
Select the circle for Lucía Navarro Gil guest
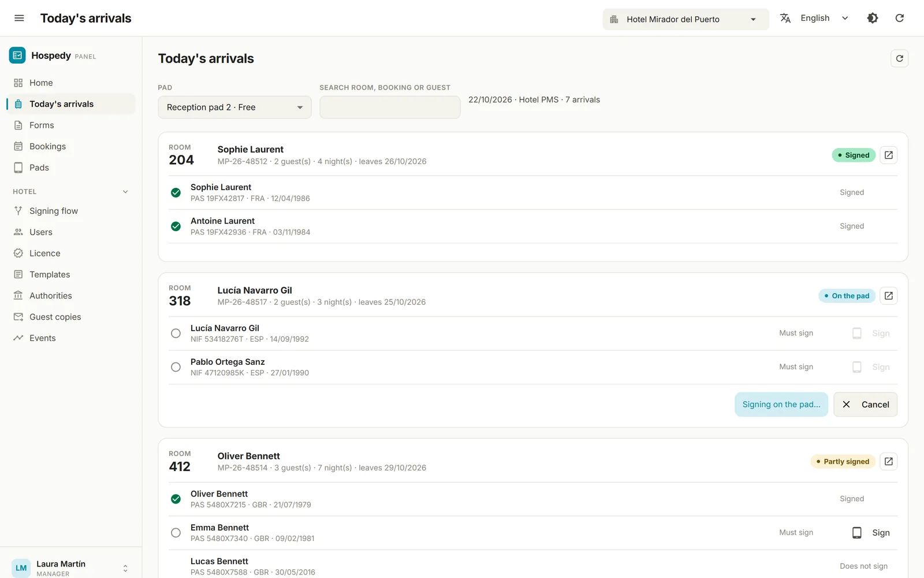click(176, 334)
